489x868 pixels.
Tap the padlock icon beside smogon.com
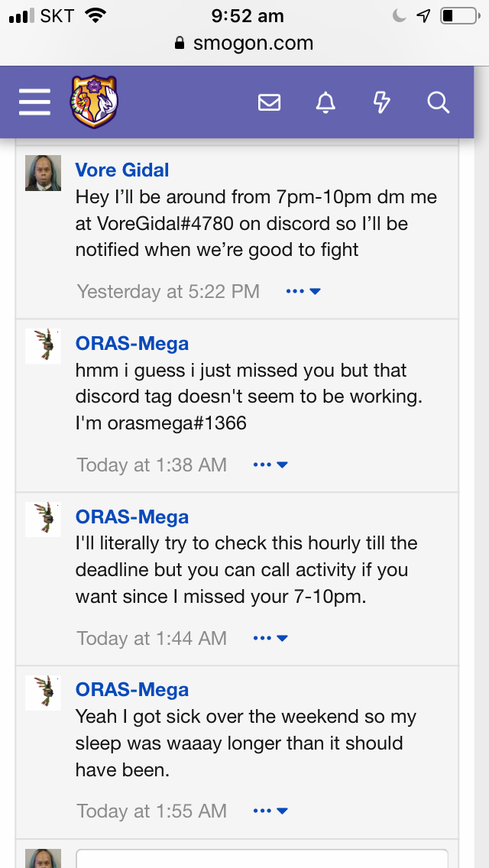180,44
